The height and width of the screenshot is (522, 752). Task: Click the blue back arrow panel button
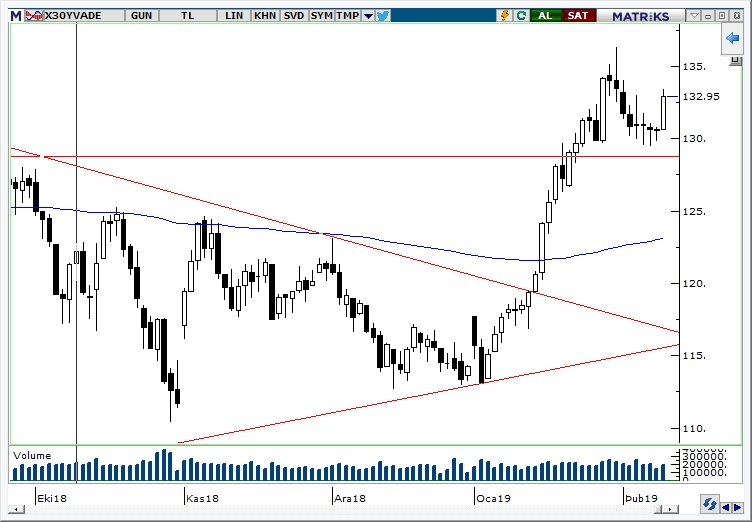click(x=732, y=38)
